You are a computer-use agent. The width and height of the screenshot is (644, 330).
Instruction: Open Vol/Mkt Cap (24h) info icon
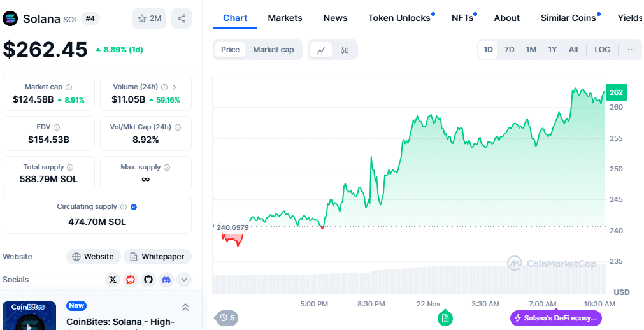[x=178, y=127]
